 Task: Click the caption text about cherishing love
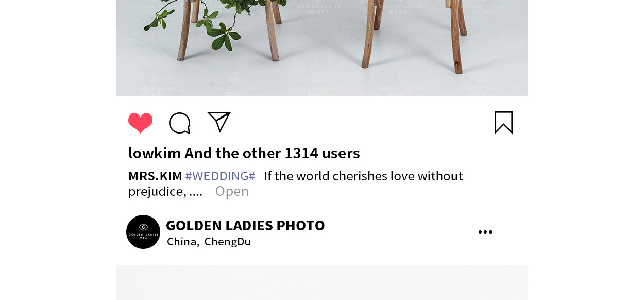[363, 176]
